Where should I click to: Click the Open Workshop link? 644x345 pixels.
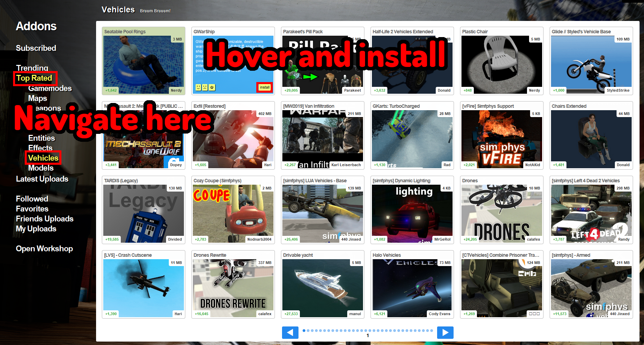(44, 249)
